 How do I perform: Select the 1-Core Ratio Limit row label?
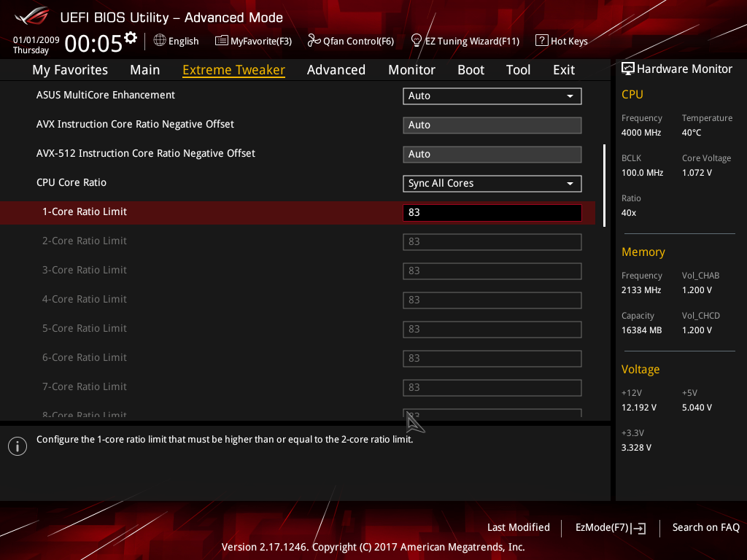pos(85,212)
